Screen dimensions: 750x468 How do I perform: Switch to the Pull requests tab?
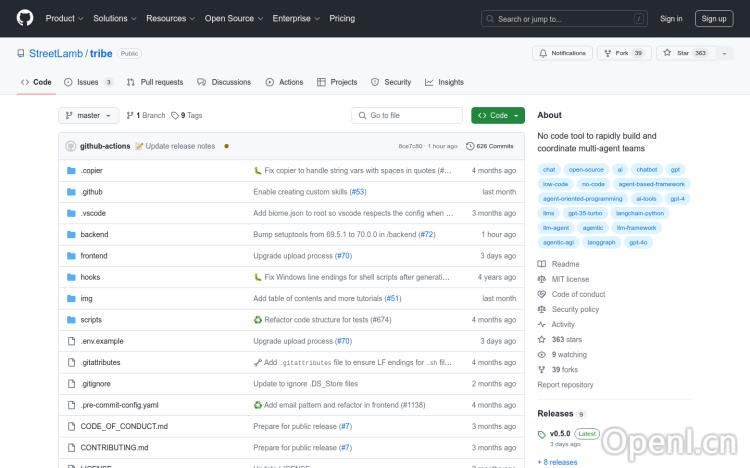click(155, 82)
